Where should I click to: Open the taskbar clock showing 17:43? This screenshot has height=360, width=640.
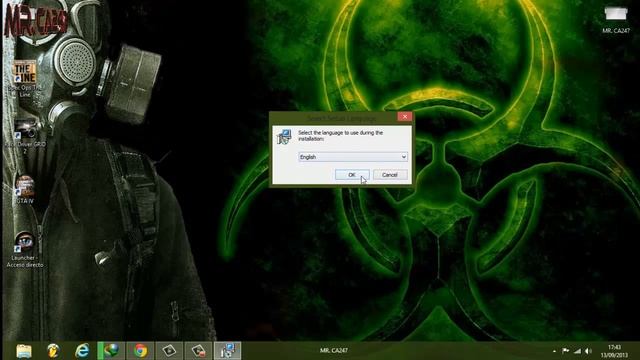[x=614, y=351]
